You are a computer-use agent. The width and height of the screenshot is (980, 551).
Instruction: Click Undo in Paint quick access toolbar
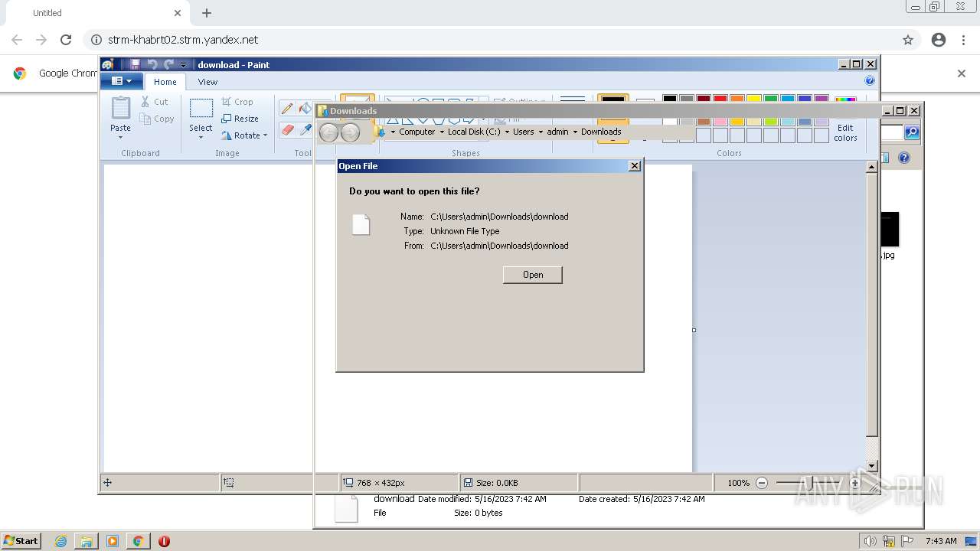[x=152, y=64]
